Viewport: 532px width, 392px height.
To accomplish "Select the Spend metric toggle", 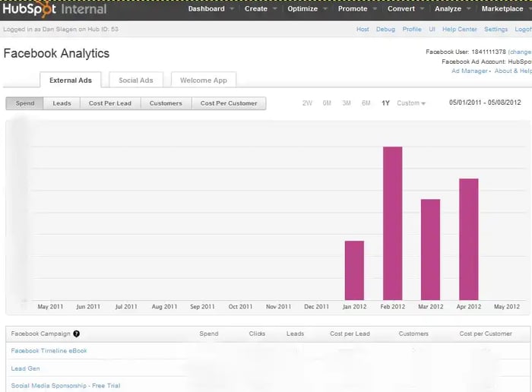I will point(24,103).
